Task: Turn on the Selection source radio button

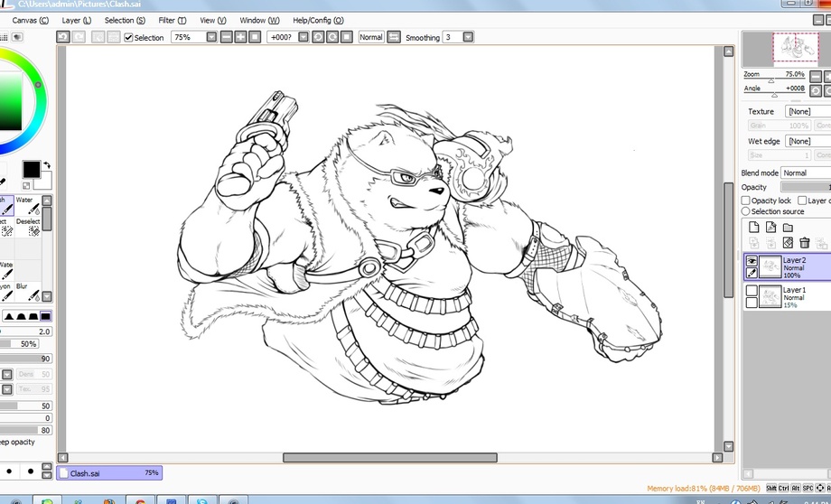Action: [x=746, y=211]
